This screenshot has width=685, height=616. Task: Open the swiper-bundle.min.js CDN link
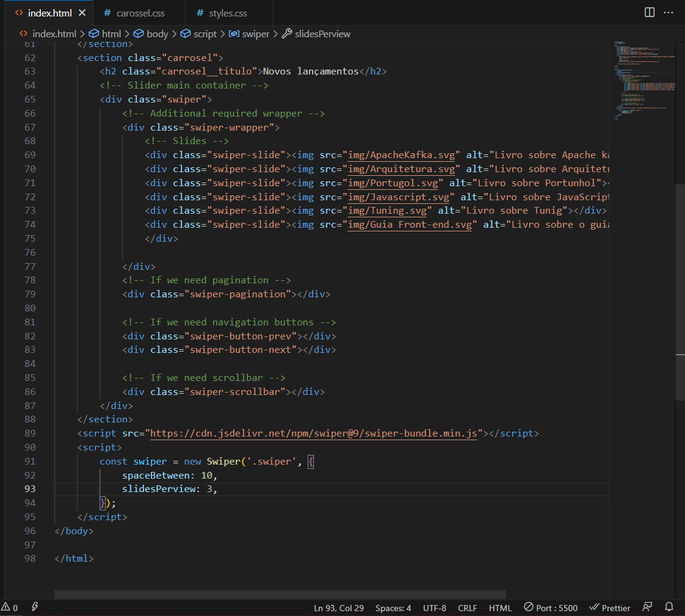314,433
